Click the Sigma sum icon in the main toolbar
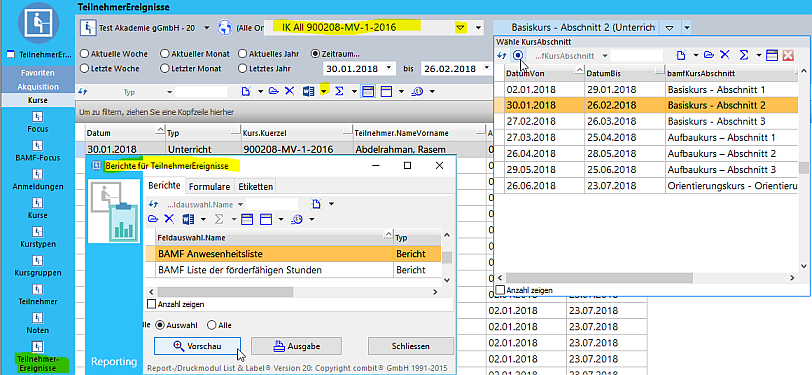Screen dimensions: 812x375 [x=339, y=92]
